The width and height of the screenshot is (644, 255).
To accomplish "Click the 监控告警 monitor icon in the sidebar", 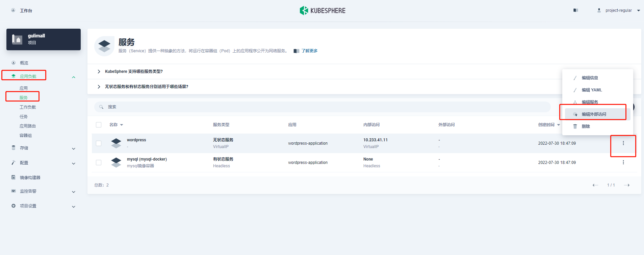I will click(x=14, y=191).
